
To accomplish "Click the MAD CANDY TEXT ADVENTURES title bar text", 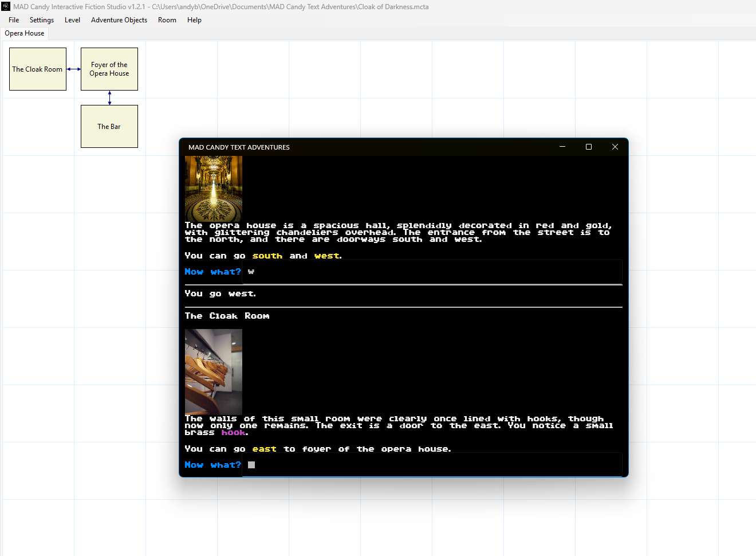I will pos(239,147).
